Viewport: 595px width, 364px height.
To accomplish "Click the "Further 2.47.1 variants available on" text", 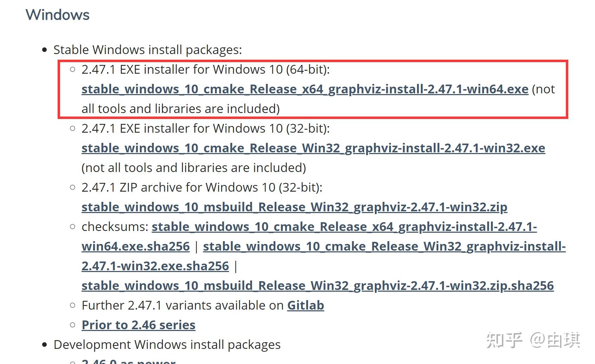I will click(x=182, y=305).
